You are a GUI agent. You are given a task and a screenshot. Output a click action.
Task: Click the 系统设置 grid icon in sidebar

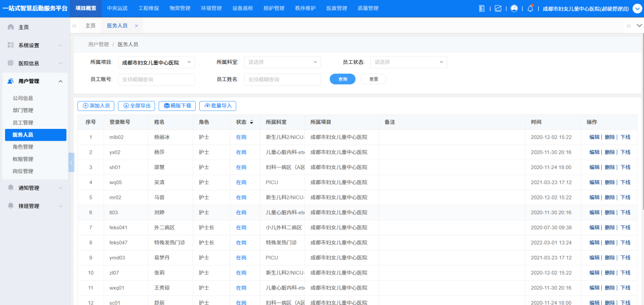(11, 45)
